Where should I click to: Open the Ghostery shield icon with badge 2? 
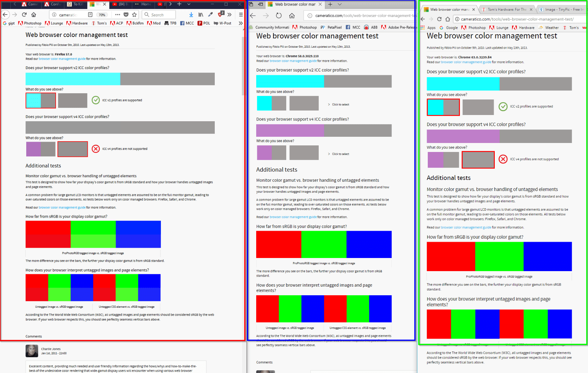(220, 15)
